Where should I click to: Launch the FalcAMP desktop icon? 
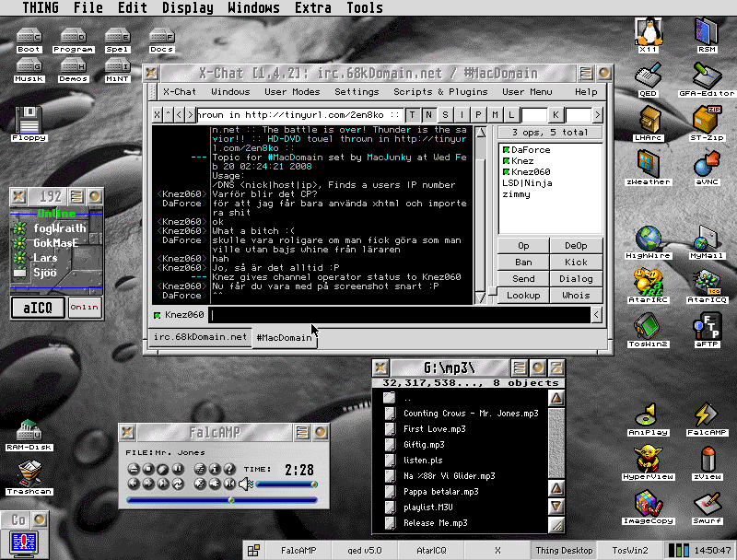(x=707, y=418)
